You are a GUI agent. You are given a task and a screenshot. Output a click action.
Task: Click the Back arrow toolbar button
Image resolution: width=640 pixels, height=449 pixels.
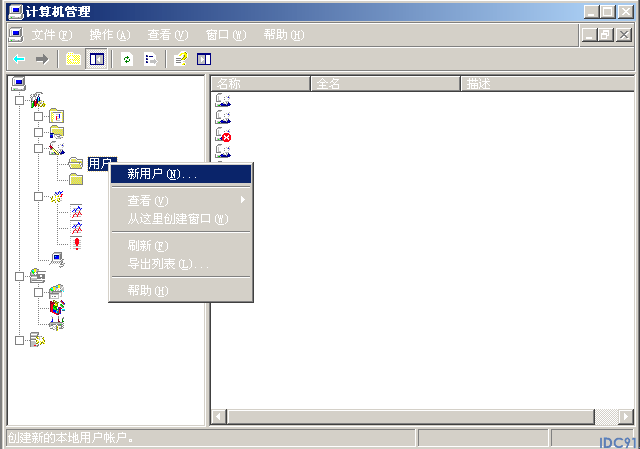[x=19, y=60]
